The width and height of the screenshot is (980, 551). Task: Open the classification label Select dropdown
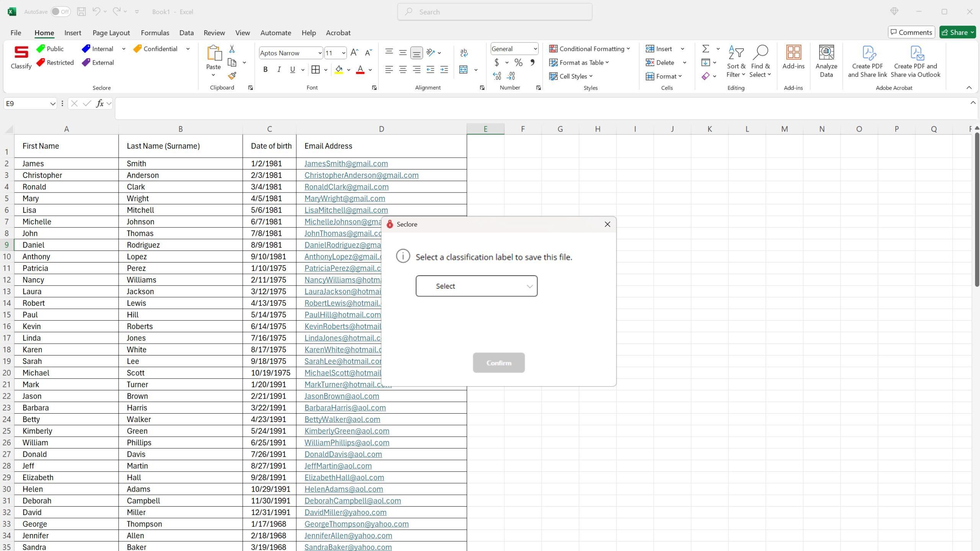tap(477, 286)
